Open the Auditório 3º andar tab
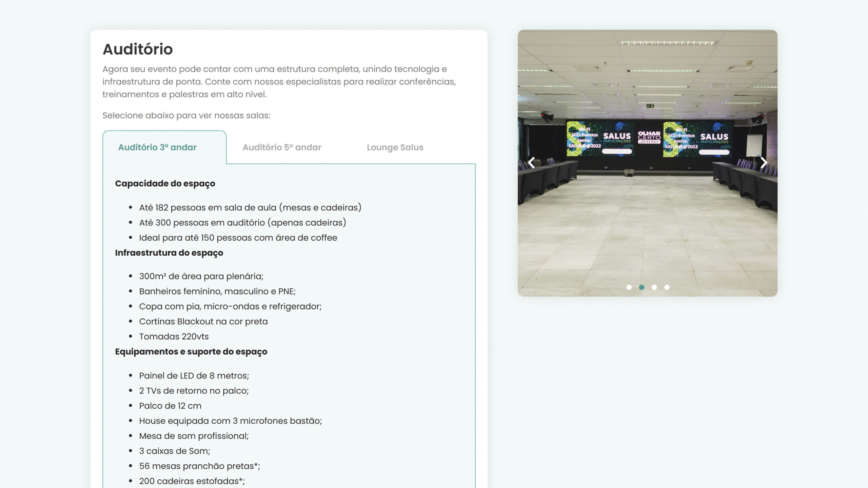This screenshot has width=868, height=488. [x=157, y=147]
